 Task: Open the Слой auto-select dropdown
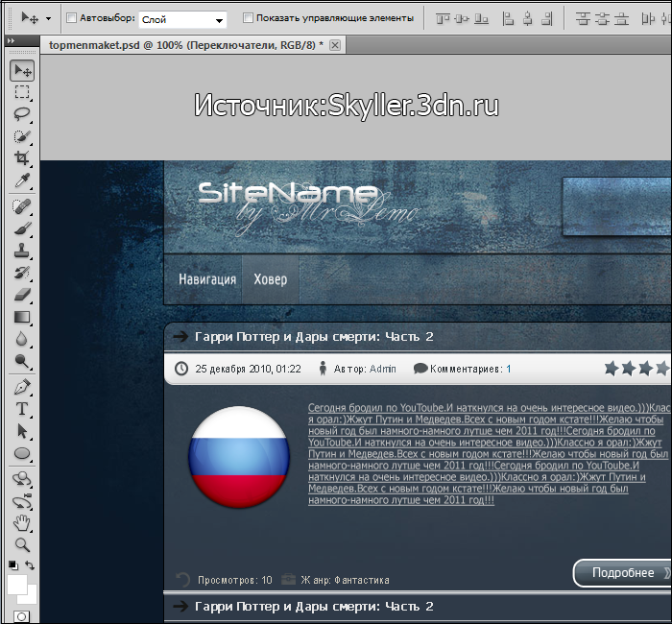[x=220, y=19]
